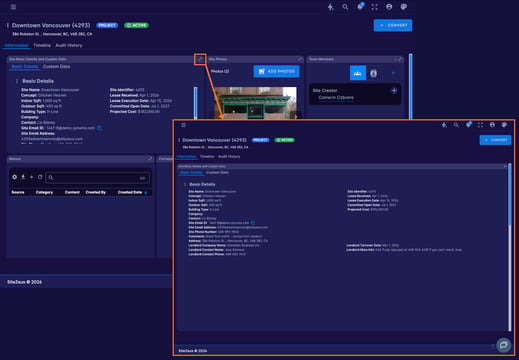
Task: Collapse the expanded Site Basic Details panel
Action: 505,166
